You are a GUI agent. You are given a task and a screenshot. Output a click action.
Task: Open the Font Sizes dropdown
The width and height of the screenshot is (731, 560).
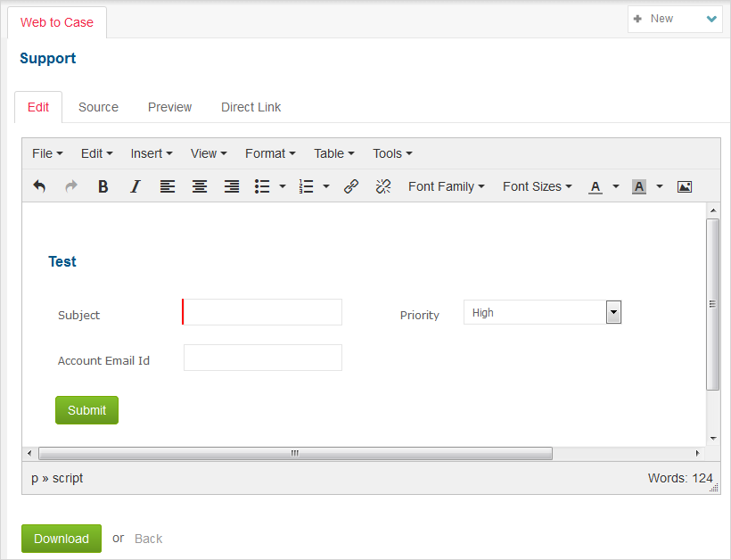pyautogui.click(x=537, y=186)
